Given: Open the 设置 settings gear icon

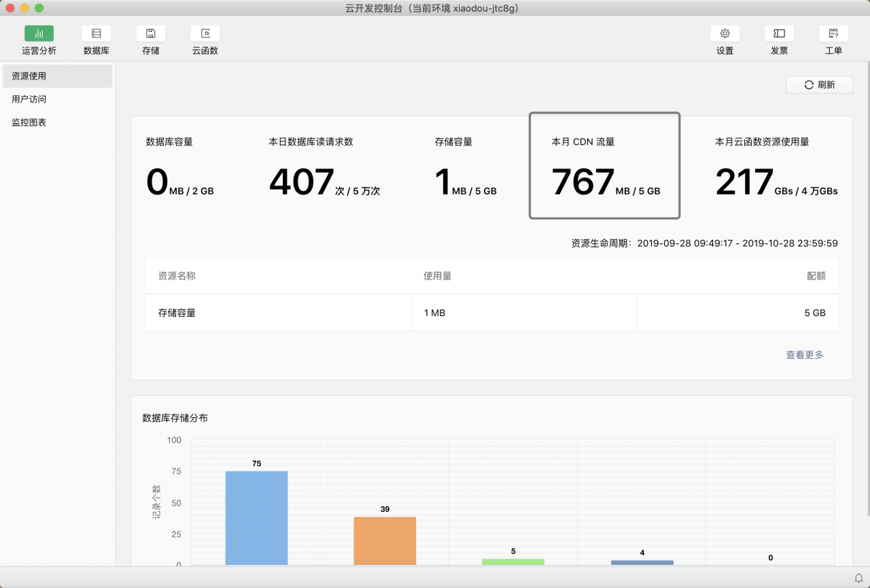Looking at the screenshot, I should [x=725, y=33].
